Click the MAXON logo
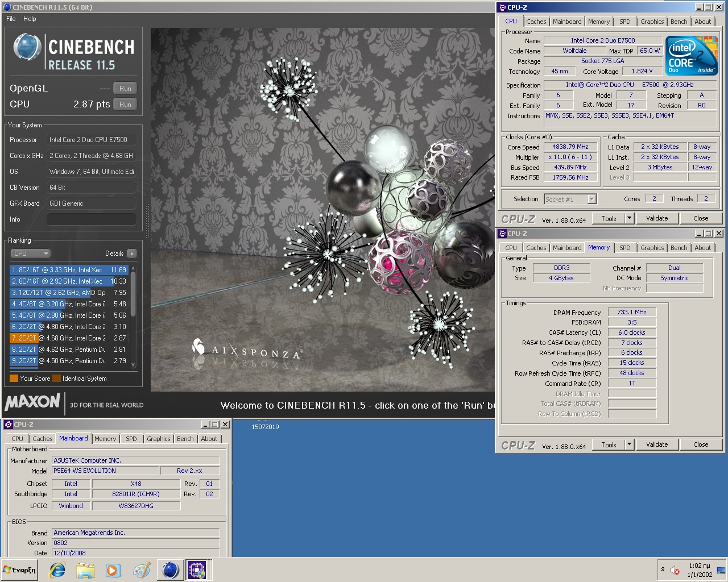Viewport: 728px width, 582px height. (32, 402)
